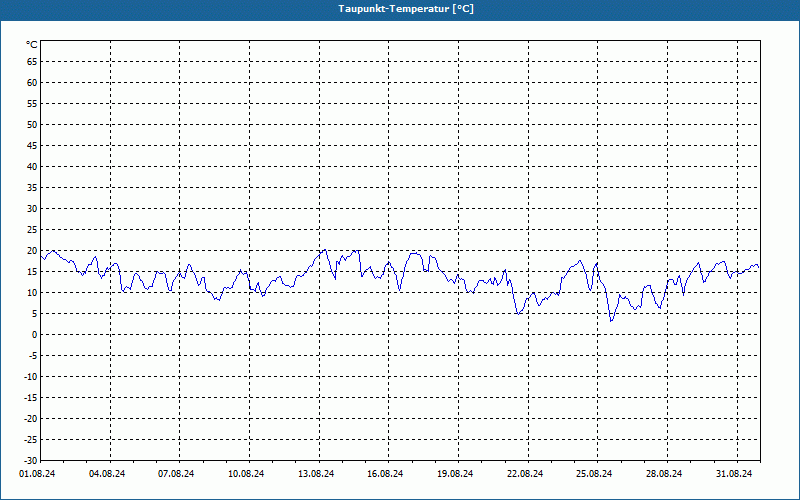Click the date label 22.08.24
The width and height of the screenshot is (800, 500).
point(525,474)
